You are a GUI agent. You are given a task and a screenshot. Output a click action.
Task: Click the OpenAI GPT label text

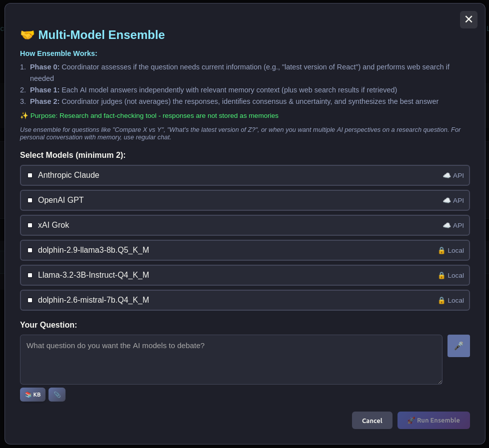pos(61,200)
